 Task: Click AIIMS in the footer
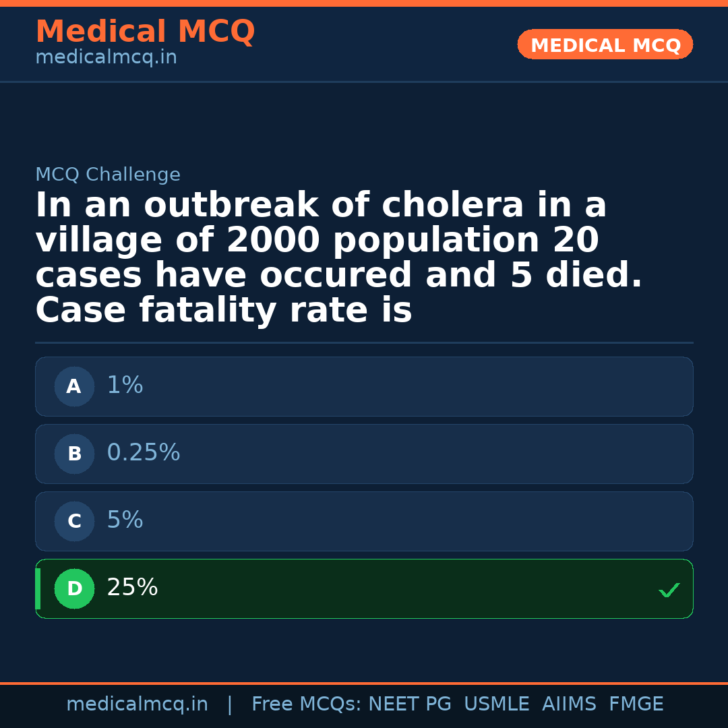coord(569,704)
